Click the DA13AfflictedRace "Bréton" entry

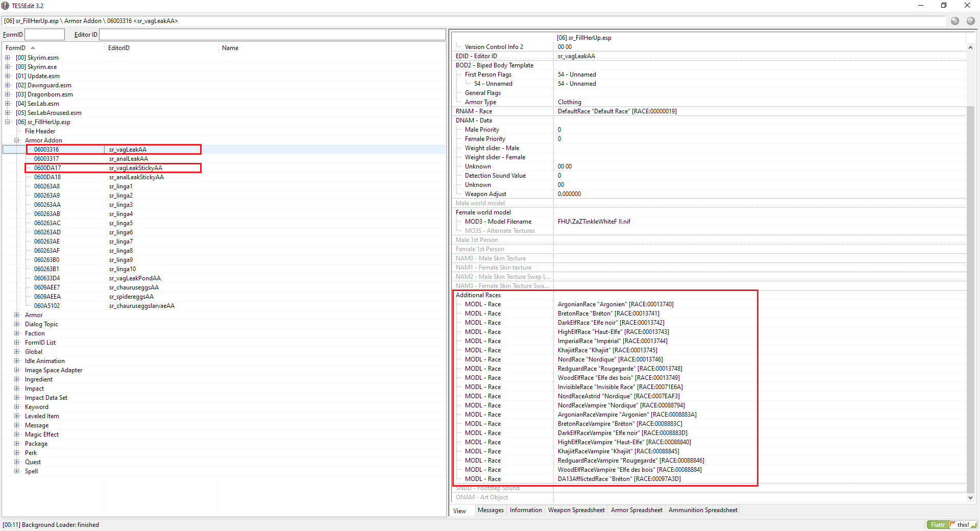pos(619,479)
